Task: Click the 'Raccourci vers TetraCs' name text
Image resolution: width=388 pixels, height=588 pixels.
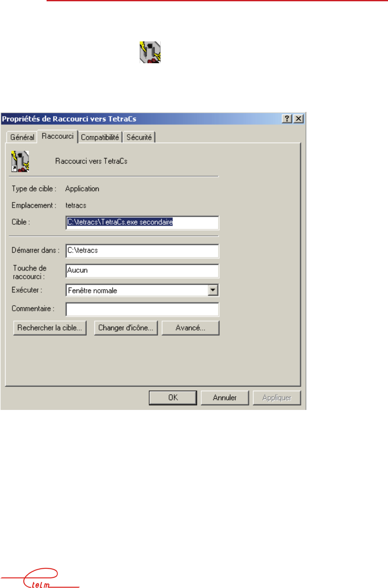Action: [91, 161]
